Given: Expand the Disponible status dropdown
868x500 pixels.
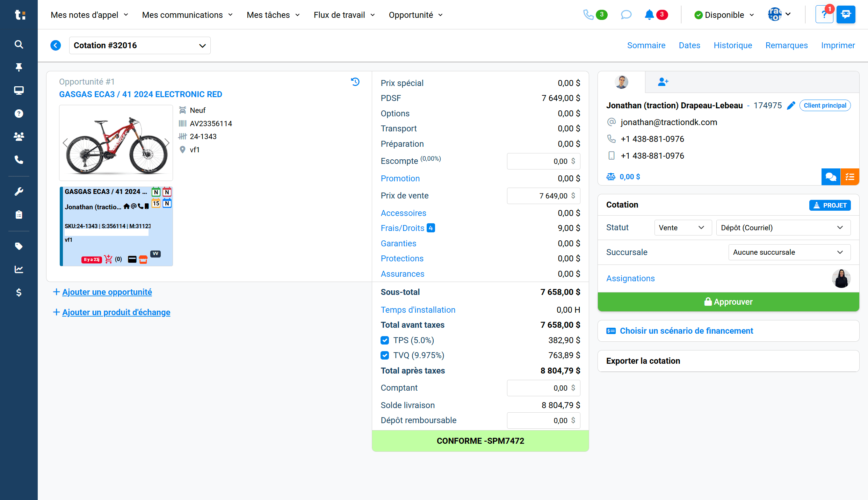Looking at the screenshot, I should 724,15.
